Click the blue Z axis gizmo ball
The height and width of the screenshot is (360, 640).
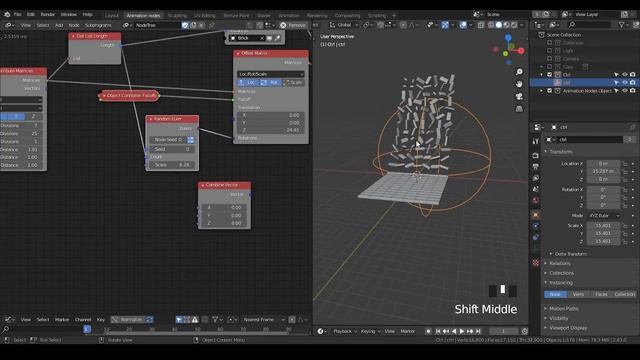pos(508,38)
